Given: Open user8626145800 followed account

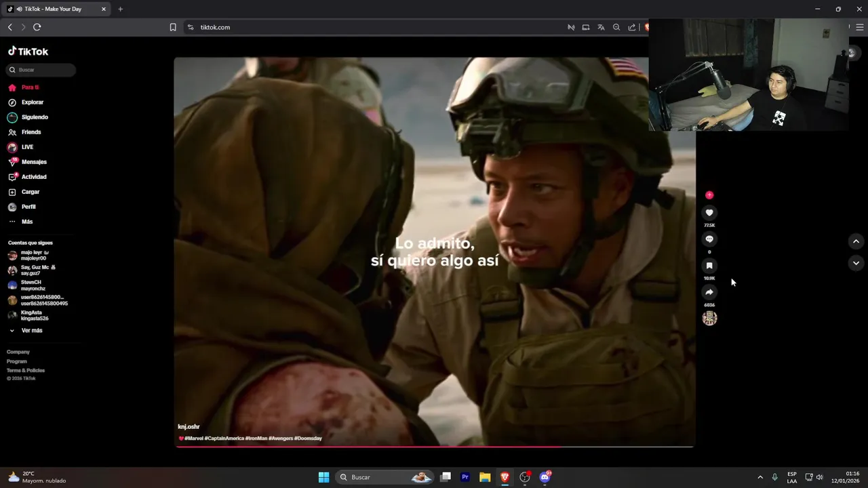Looking at the screenshot, I should tap(37, 300).
